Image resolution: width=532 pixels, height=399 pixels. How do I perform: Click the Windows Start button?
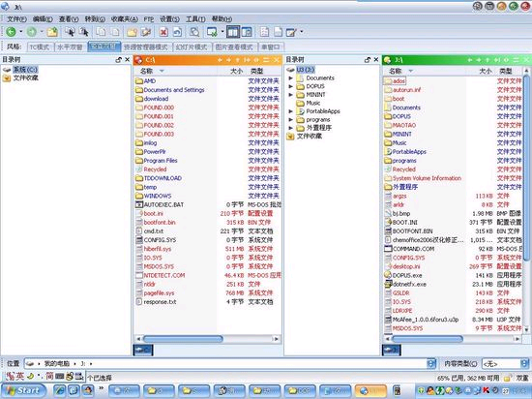[23, 390]
